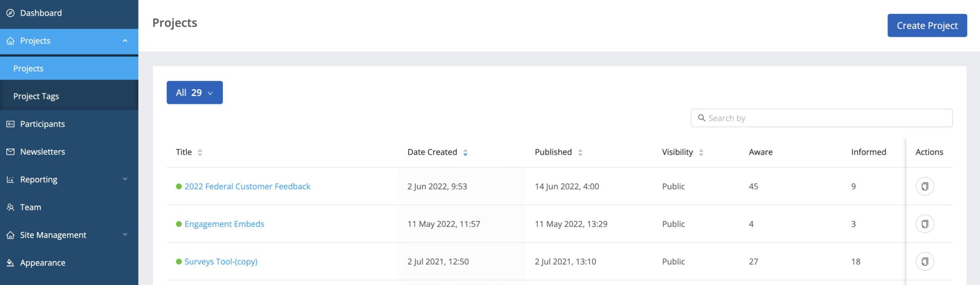Open the 2022 Federal Customer Feedback project
This screenshot has width=980, height=285.
247,186
